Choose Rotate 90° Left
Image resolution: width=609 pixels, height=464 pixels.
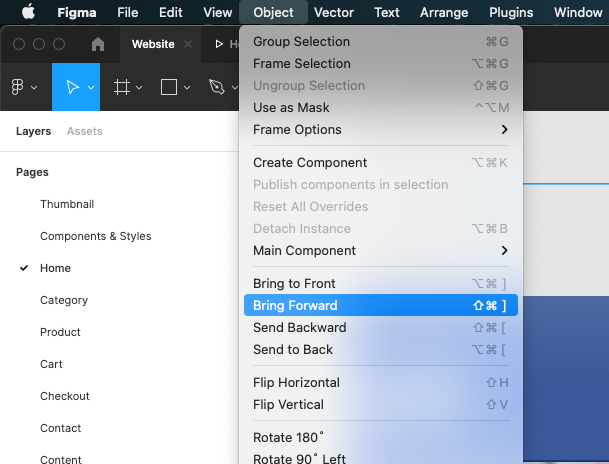[x=381, y=458]
